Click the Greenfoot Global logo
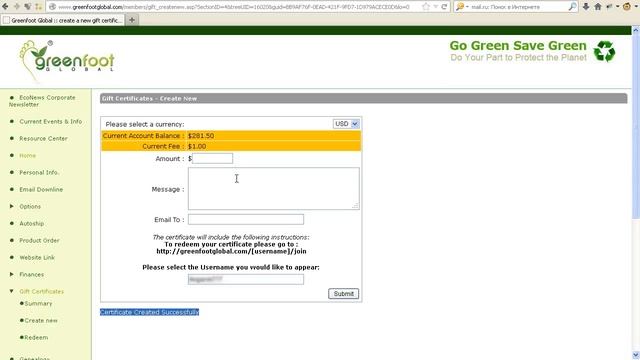 click(x=67, y=61)
